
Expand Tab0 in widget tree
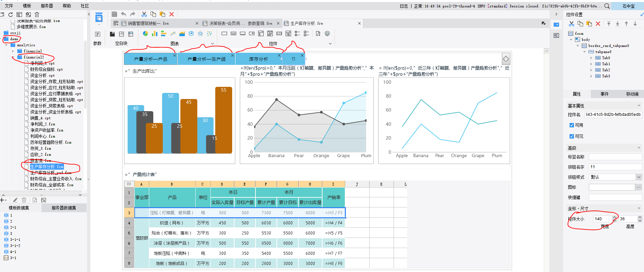click(x=592, y=58)
